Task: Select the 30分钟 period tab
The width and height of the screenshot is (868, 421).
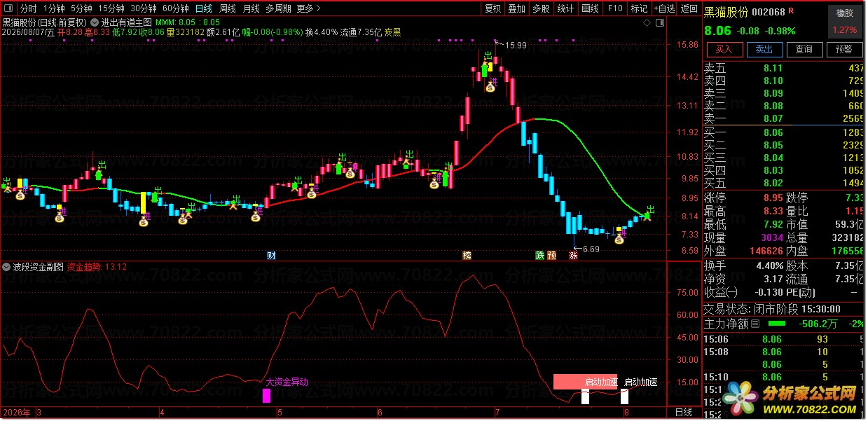Action: pyautogui.click(x=144, y=8)
